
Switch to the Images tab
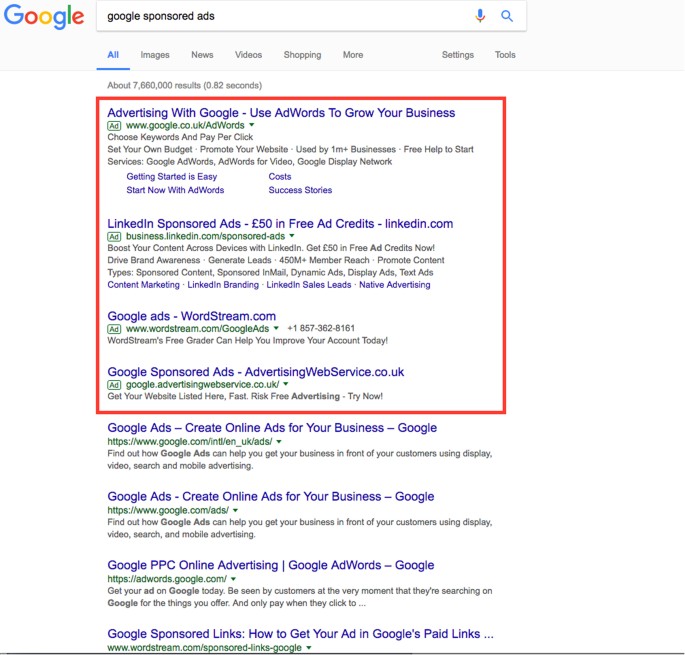point(155,55)
